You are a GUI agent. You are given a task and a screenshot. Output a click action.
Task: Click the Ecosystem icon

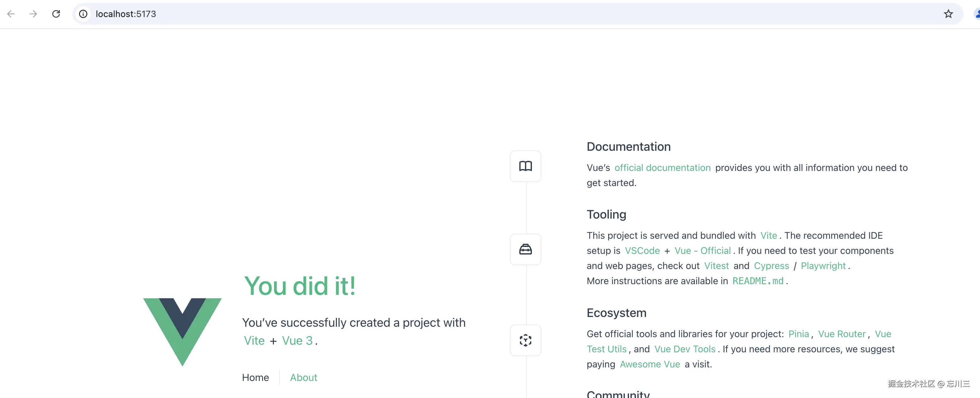coord(525,340)
